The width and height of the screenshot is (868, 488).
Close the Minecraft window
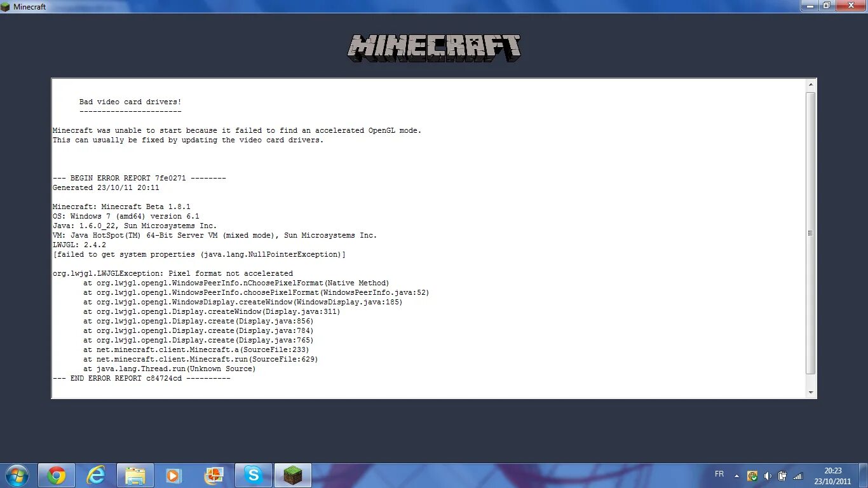click(x=850, y=5)
